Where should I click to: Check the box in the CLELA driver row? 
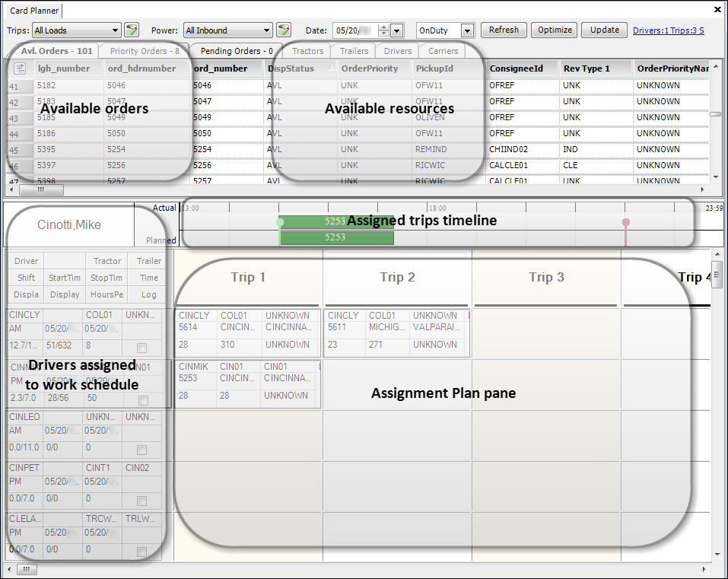(x=141, y=550)
